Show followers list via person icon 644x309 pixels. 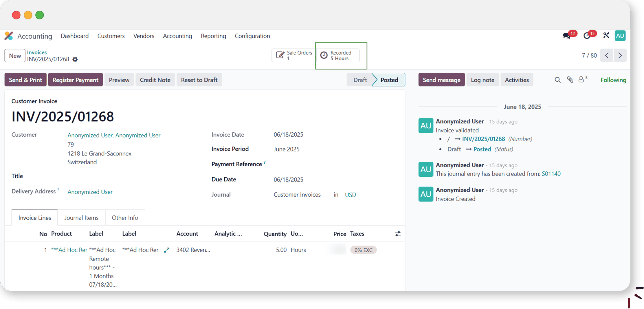tap(581, 80)
